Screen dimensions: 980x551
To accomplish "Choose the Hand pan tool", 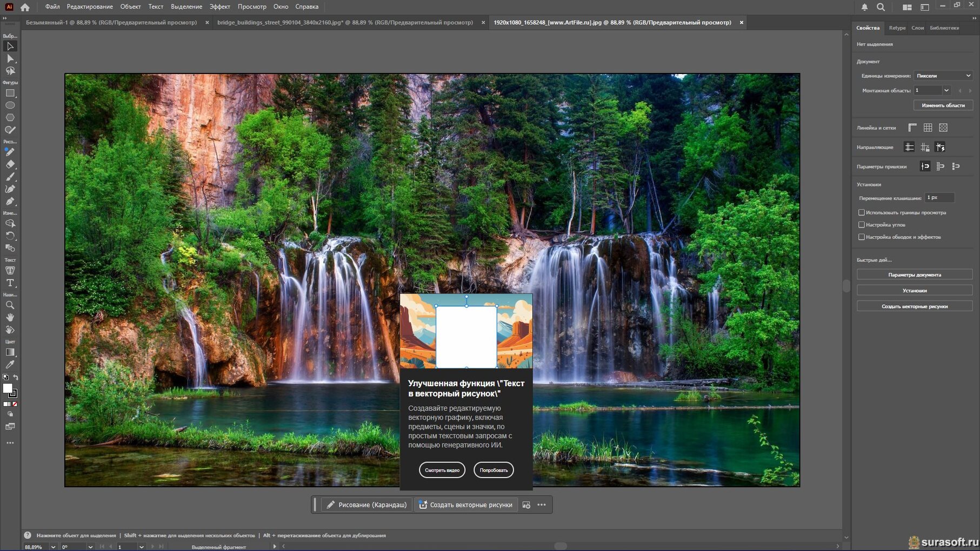I will click(x=10, y=318).
